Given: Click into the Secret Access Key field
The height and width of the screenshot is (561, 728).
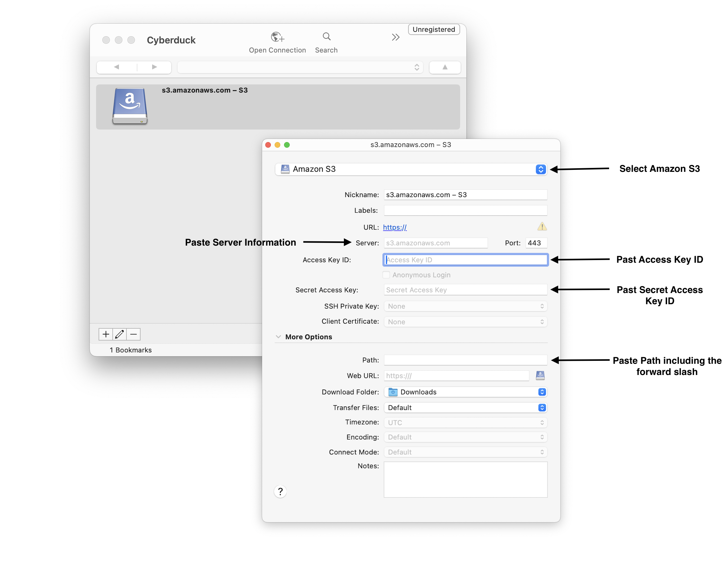Looking at the screenshot, I should click(x=465, y=290).
